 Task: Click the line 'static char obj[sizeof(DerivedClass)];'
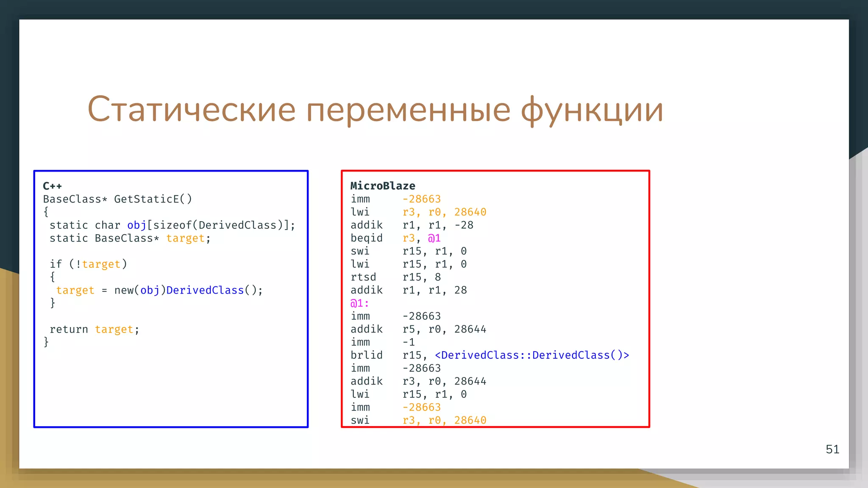pyautogui.click(x=172, y=225)
